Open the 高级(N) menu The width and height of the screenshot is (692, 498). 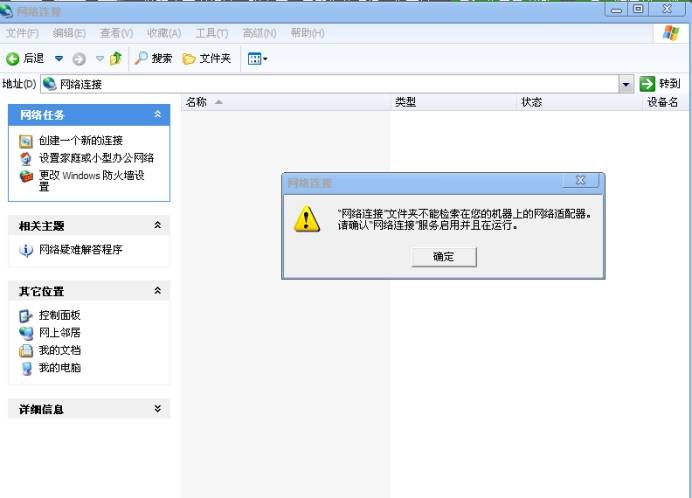point(260,33)
